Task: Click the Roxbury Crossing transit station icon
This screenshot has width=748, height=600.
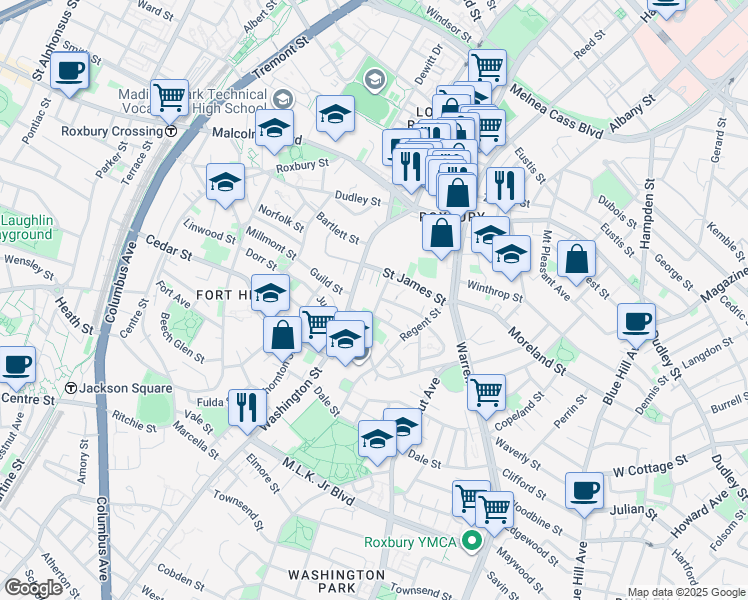Action: pyautogui.click(x=172, y=131)
